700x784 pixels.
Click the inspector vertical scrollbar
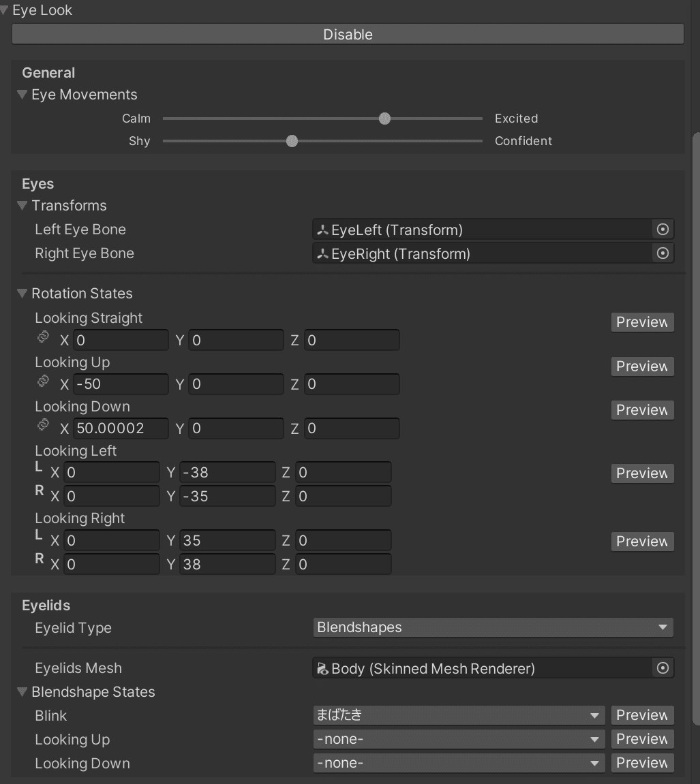pos(696,428)
